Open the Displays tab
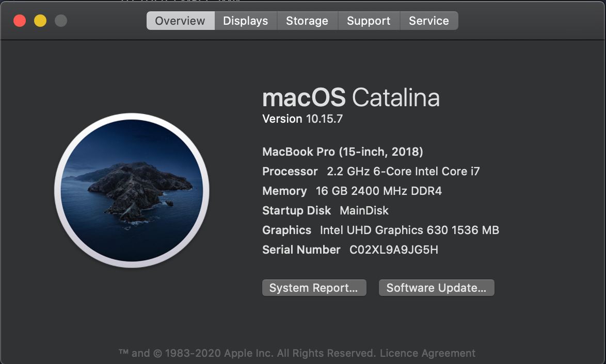The image size is (606, 364). tap(245, 21)
